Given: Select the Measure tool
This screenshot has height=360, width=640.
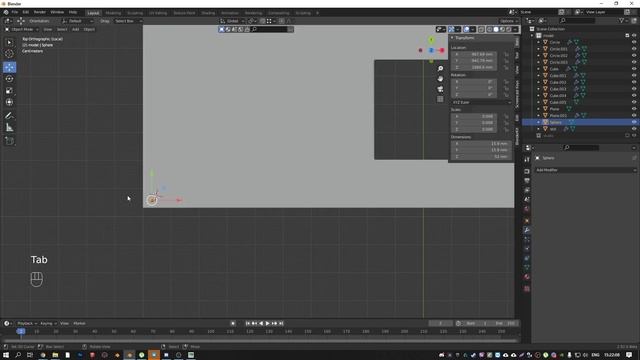Looking at the screenshot, I should click(9, 128).
